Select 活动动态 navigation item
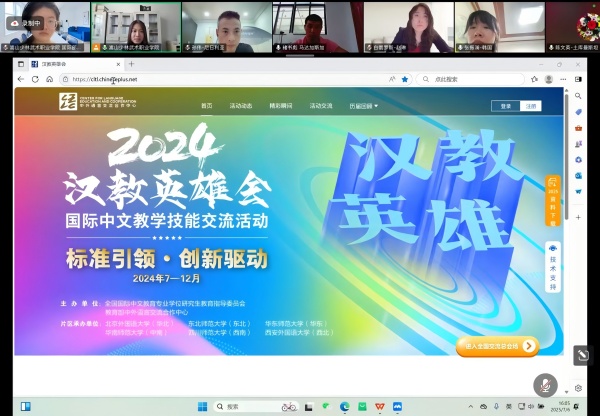Viewport: 600px width, 416px height. tap(241, 106)
